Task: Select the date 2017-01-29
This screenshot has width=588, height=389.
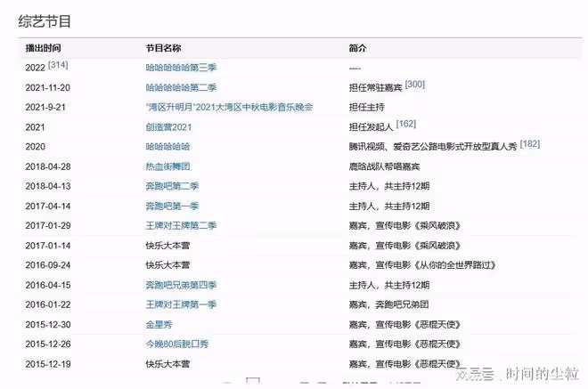Action: [48, 225]
